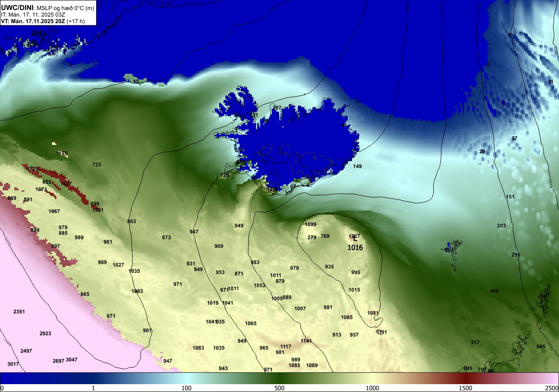Click the 865 height value
The width and height of the screenshot is (559, 392).
85,294
